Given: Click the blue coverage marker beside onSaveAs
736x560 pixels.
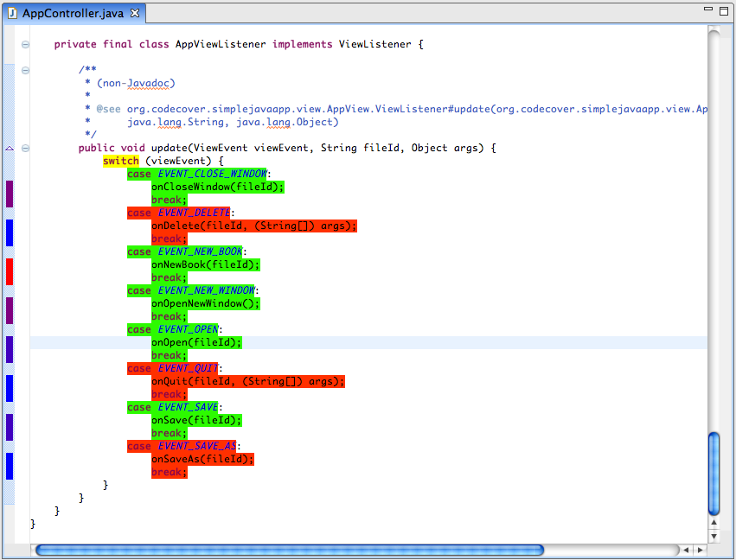Looking at the screenshot, I should [10, 466].
